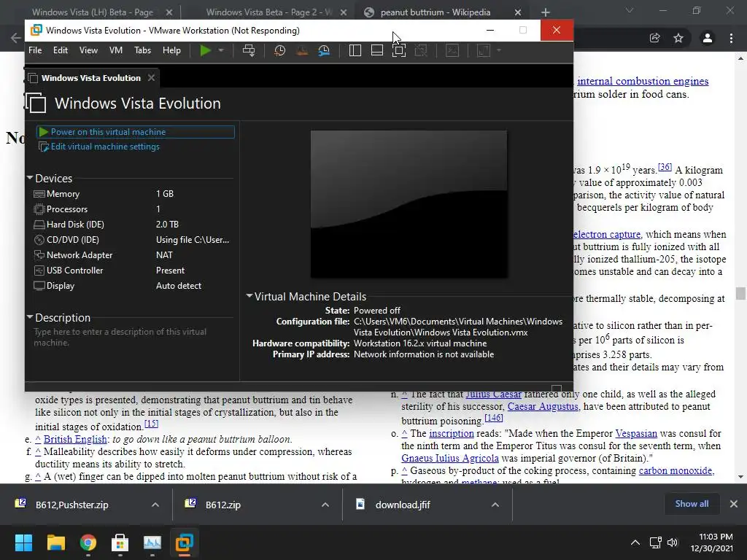Click the black VM screen thumbnail

[x=409, y=204]
